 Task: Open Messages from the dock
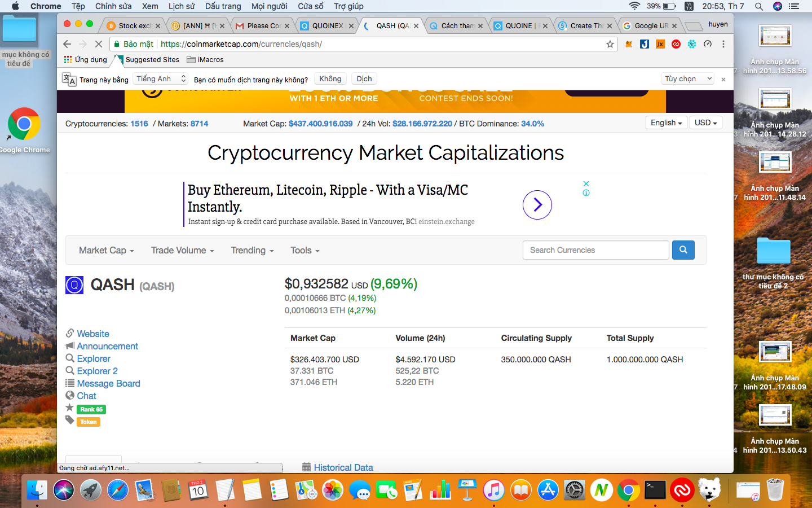360,490
